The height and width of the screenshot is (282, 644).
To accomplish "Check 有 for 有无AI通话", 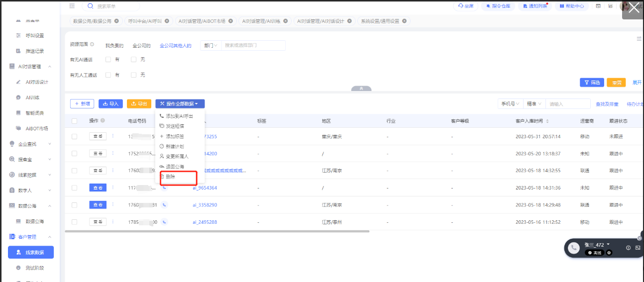I will pyautogui.click(x=108, y=60).
